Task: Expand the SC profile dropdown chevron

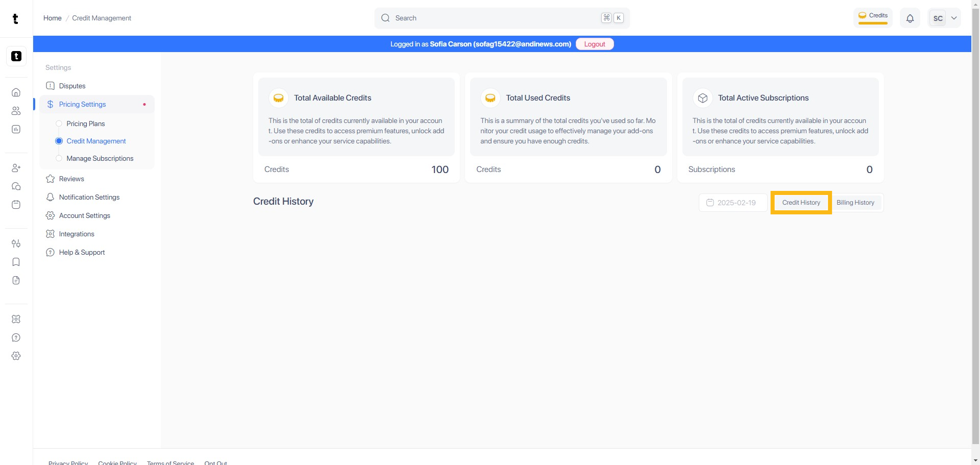Action: pyautogui.click(x=953, y=18)
